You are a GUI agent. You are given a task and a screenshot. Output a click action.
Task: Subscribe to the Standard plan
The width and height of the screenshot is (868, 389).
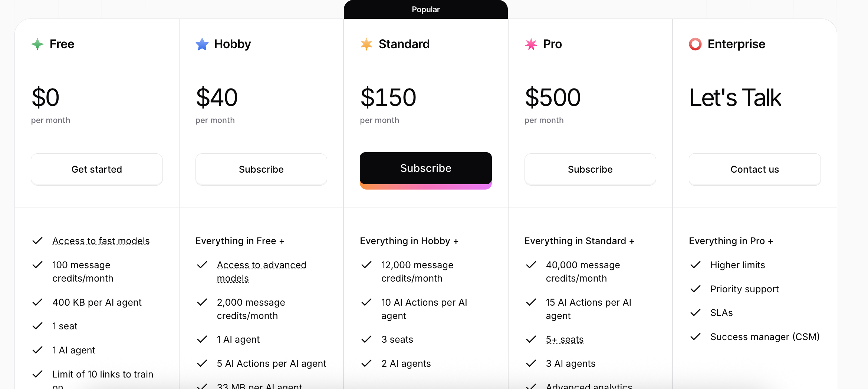point(426,169)
